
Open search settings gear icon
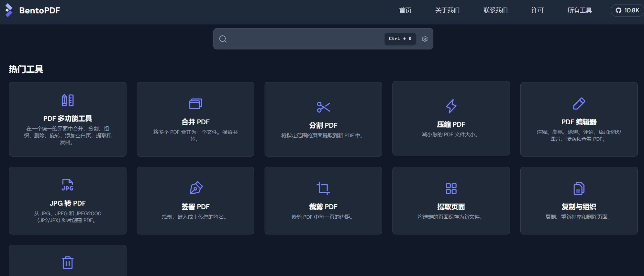[x=425, y=39]
